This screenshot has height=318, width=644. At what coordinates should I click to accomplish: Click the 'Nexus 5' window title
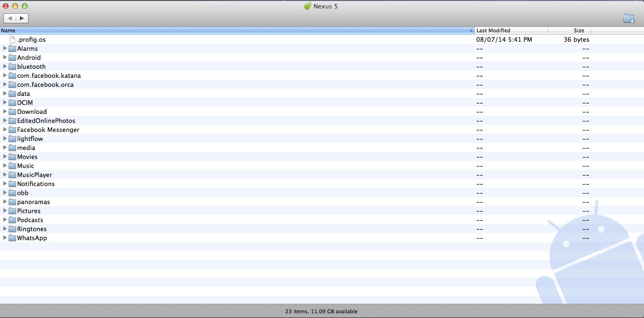325,6
